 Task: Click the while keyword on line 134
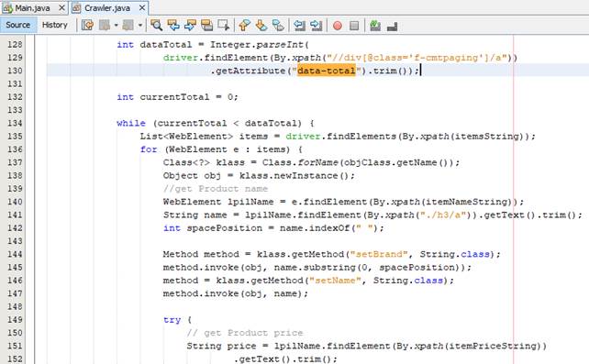click(x=131, y=123)
